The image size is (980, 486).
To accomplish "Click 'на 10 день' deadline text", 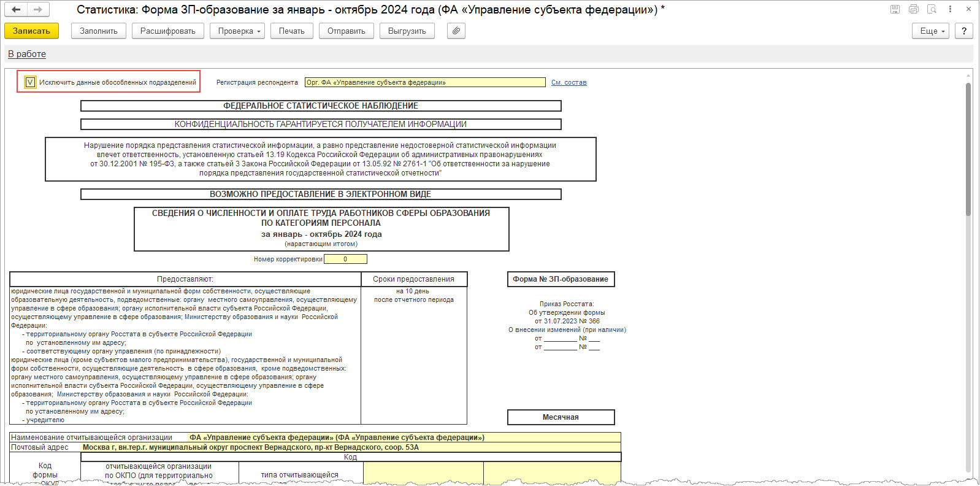I will click(x=413, y=291).
